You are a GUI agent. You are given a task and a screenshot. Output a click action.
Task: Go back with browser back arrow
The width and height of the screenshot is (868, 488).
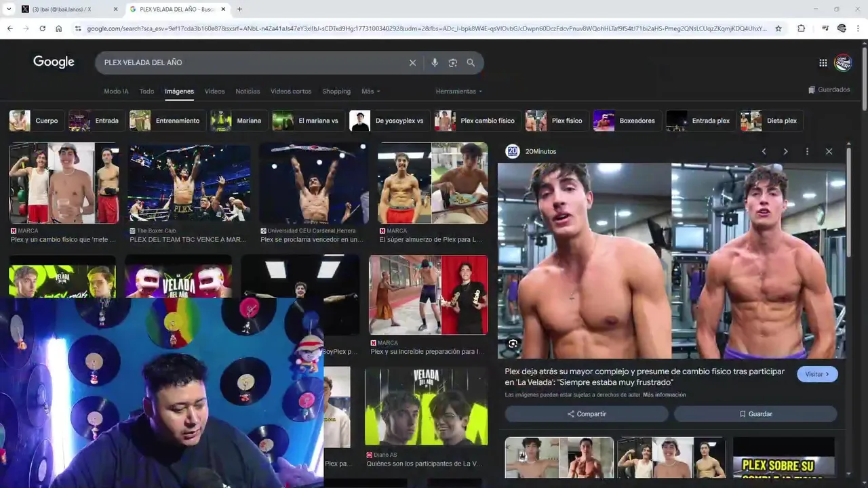tap(9, 28)
